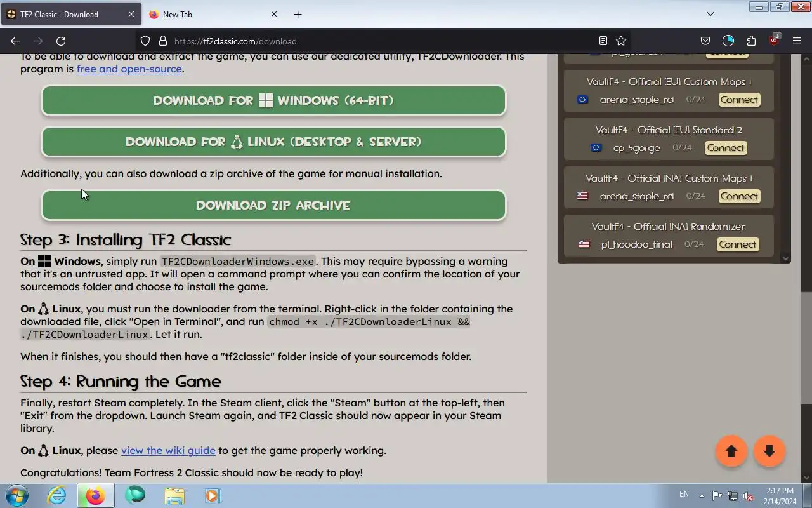The height and width of the screenshot is (508, 812).
Task: Reload the current page
Action: pos(61,41)
